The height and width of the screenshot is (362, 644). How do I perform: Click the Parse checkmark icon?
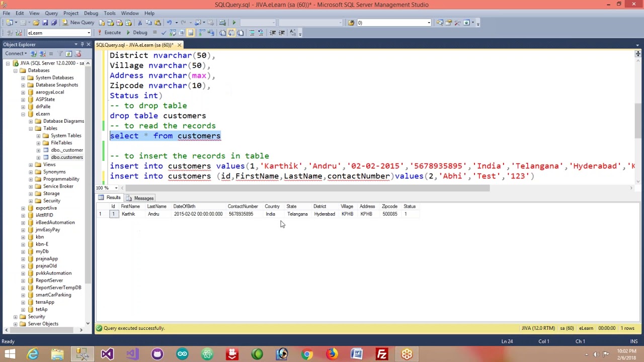coord(164,33)
